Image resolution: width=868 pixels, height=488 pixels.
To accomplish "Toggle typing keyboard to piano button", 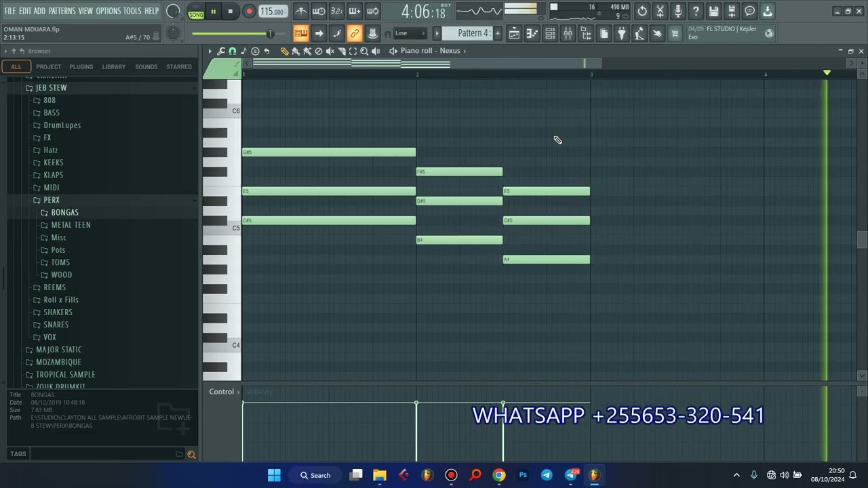I will click(x=300, y=33).
